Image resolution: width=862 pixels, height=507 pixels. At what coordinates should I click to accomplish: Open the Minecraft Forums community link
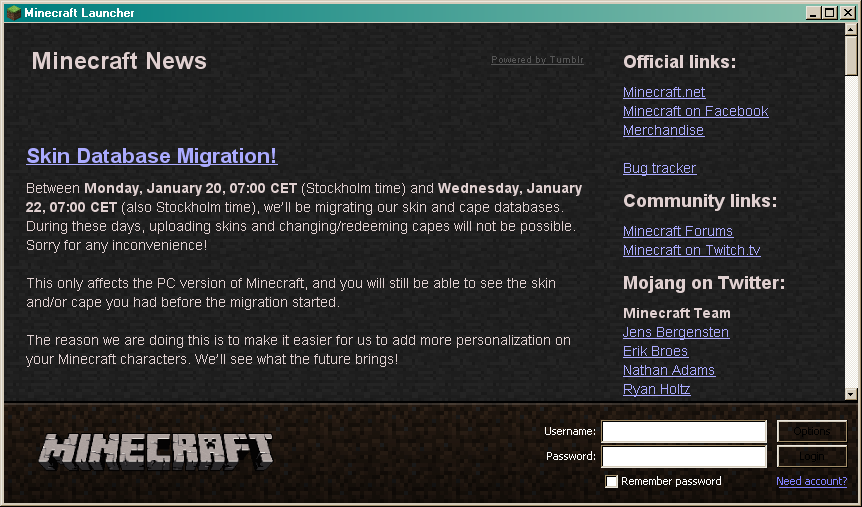pyautogui.click(x=678, y=231)
